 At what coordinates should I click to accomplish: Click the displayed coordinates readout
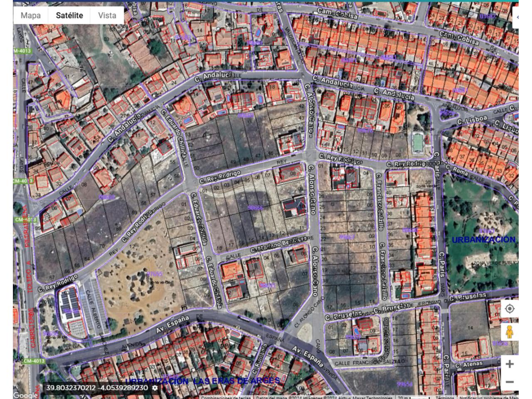tap(97, 388)
